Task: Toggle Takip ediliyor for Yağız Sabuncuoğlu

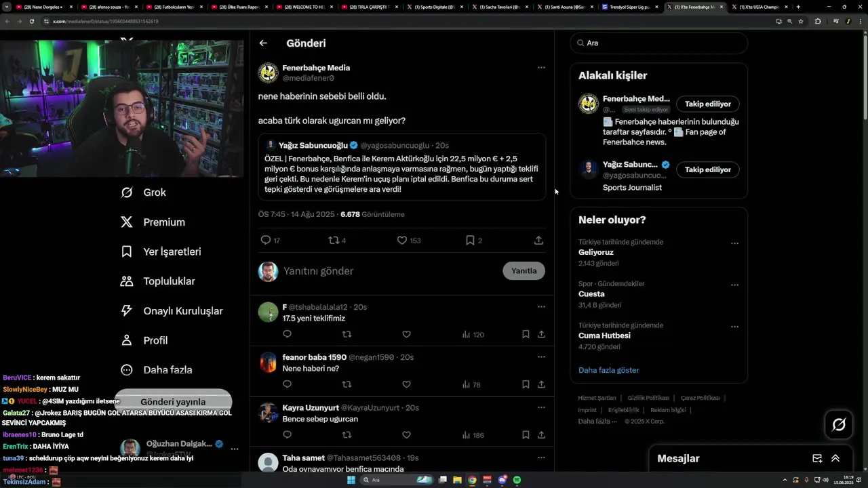Action: [707, 169]
